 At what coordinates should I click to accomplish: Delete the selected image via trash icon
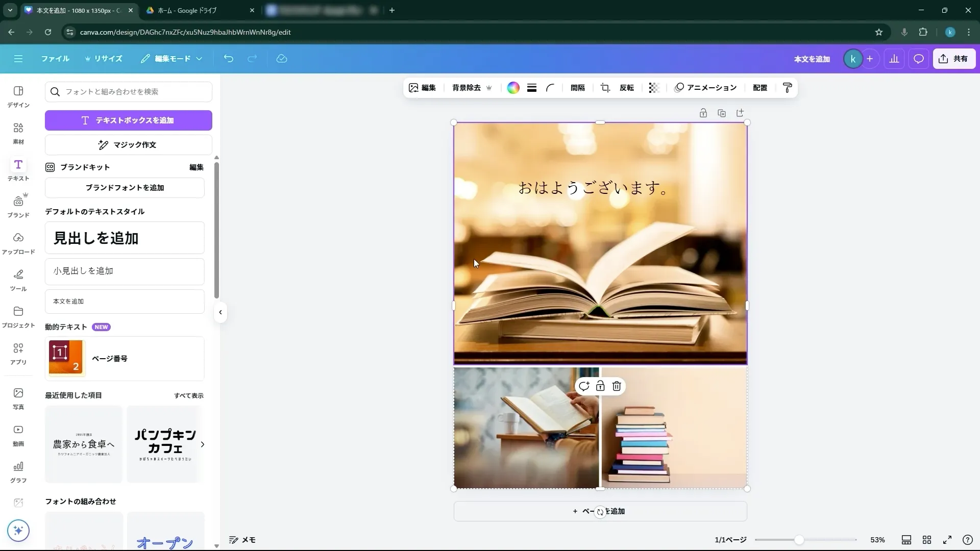pyautogui.click(x=617, y=386)
